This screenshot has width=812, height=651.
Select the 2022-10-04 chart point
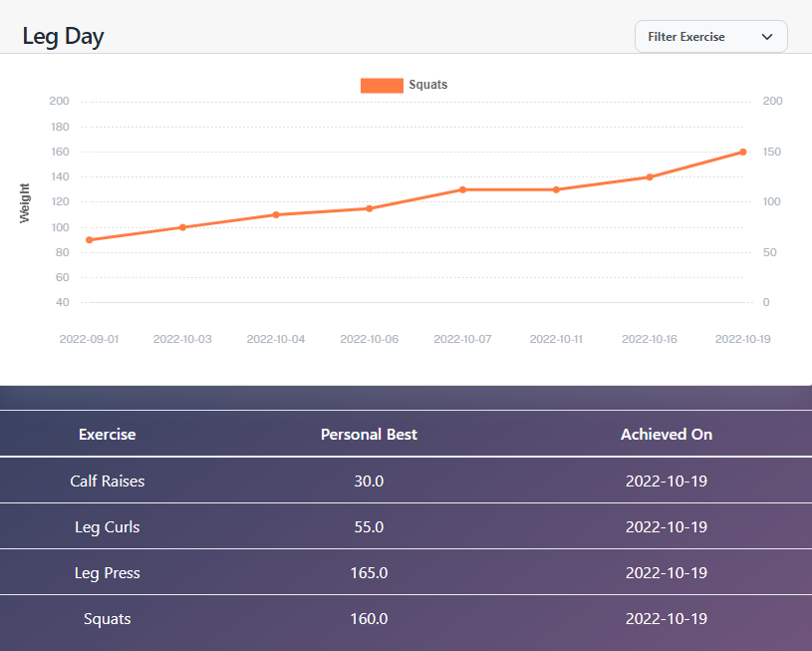276,214
